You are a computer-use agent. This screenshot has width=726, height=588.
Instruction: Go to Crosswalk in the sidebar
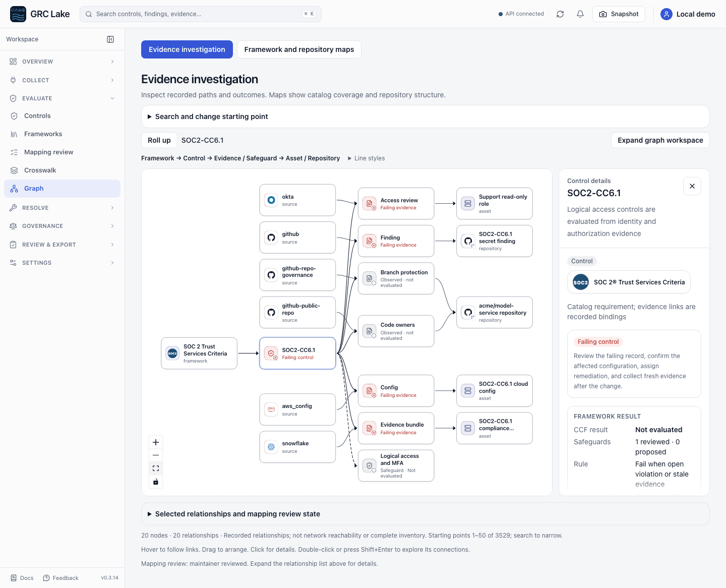[x=62, y=170]
